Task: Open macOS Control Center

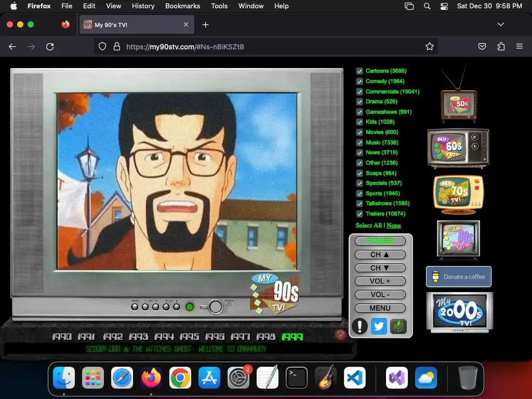Action: pyautogui.click(x=444, y=6)
